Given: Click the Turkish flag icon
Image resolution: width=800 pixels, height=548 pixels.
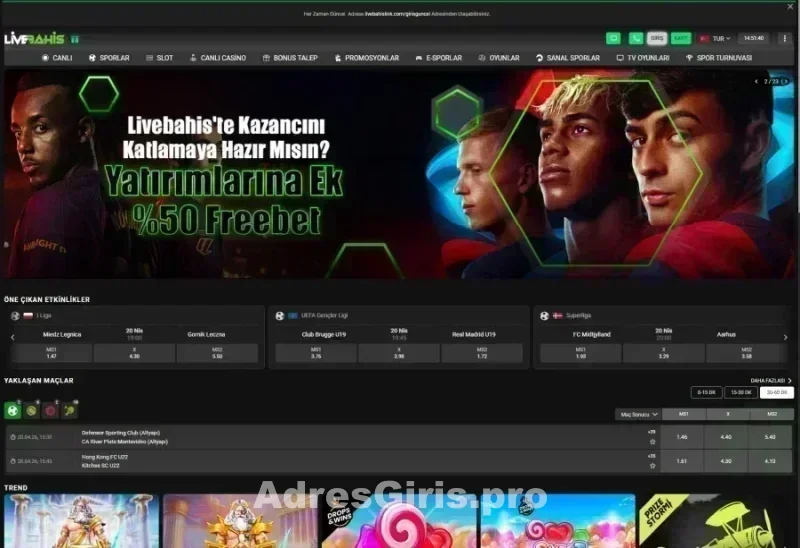Looking at the screenshot, I should [705, 39].
